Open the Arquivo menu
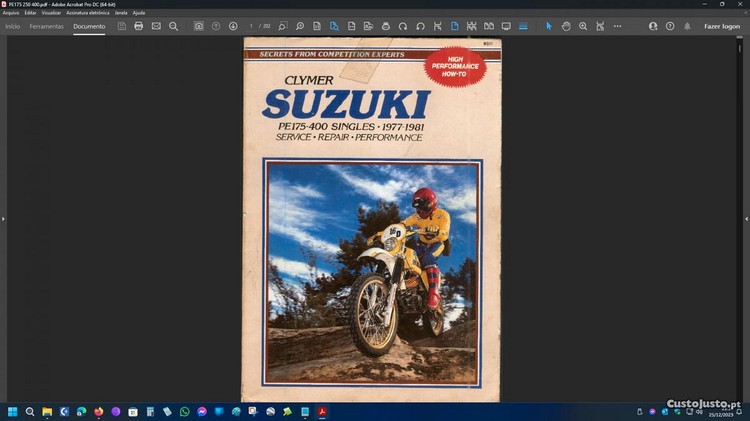The width and height of the screenshot is (750, 421). pyautogui.click(x=11, y=13)
